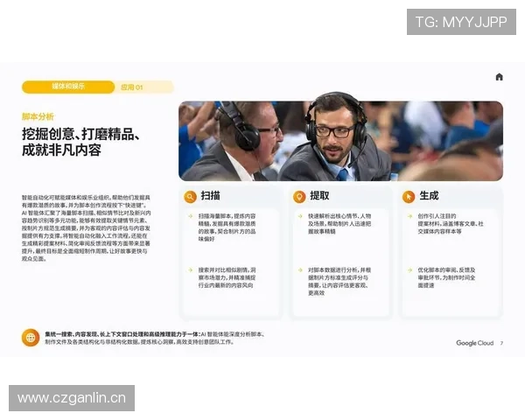Click the paragraph starting 智能自动化可赋能媒体

tap(87, 228)
